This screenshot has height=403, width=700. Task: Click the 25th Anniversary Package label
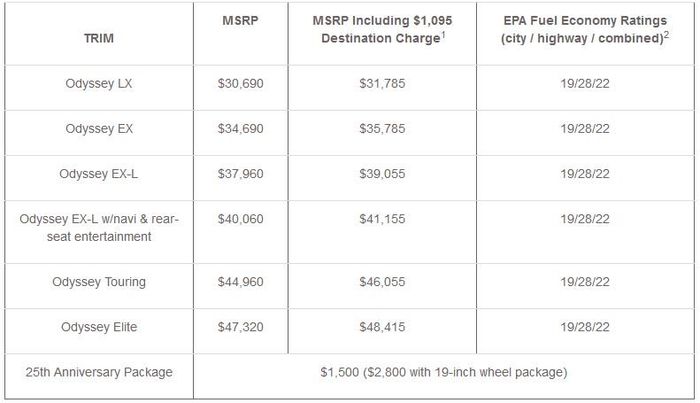point(98,372)
